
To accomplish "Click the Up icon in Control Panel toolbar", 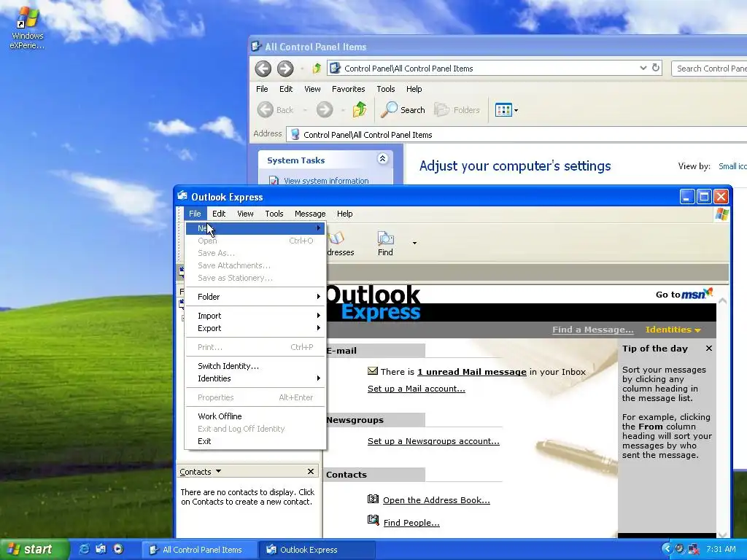I will click(360, 110).
